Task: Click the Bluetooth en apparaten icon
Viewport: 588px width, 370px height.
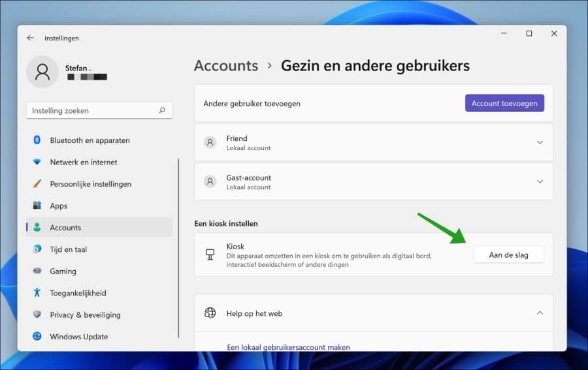Action: pyautogui.click(x=37, y=140)
